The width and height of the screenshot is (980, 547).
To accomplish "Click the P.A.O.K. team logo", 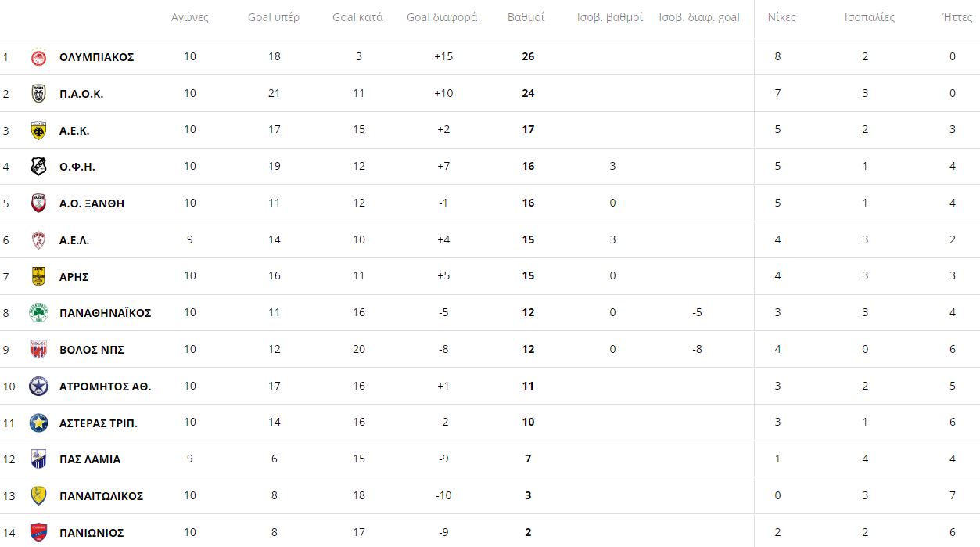I will 38,94.
